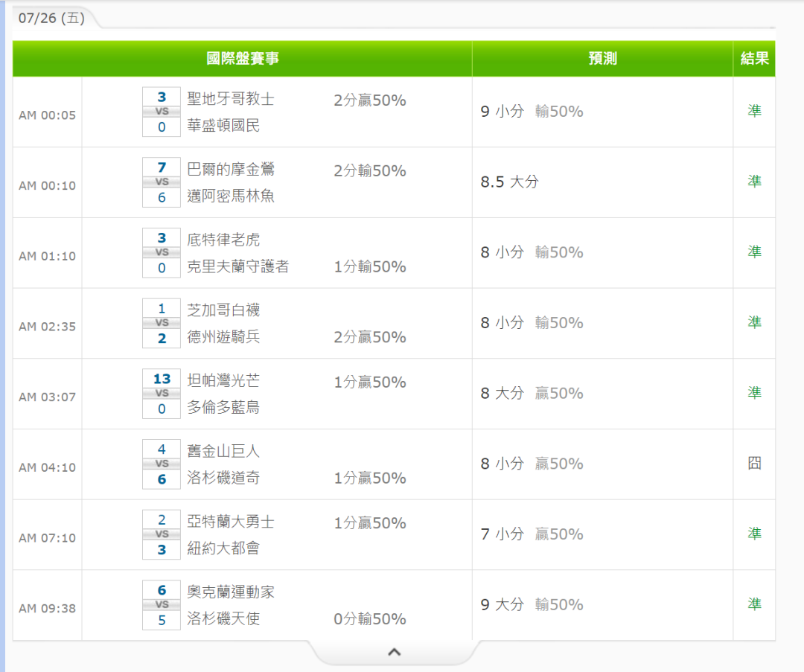Select team 聖地牙哥教士
This screenshot has height=672, width=804.
pyautogui.click(x=231, y=98)
